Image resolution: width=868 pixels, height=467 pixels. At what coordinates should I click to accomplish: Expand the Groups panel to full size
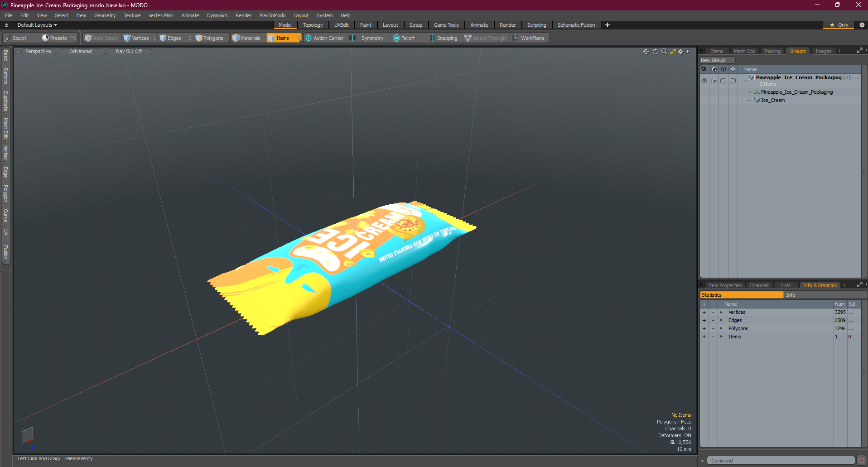[859, 51]
